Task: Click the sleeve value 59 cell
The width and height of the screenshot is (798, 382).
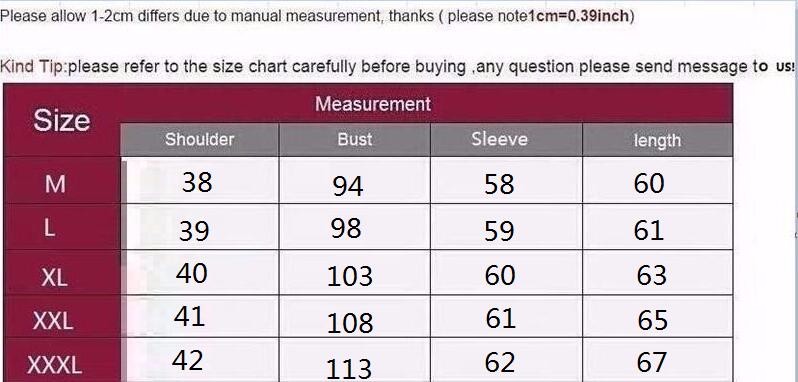Action: [506, 227]
